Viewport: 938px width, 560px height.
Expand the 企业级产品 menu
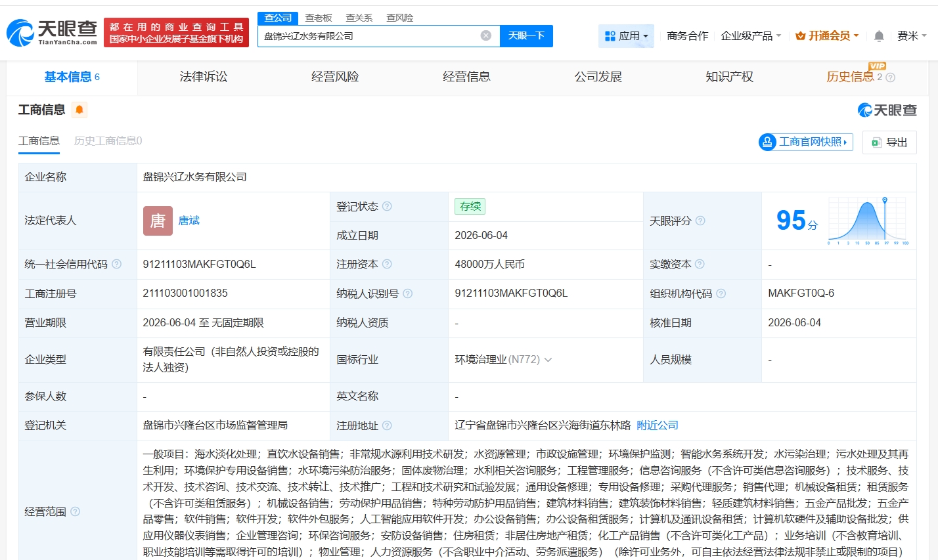point(751,36)
